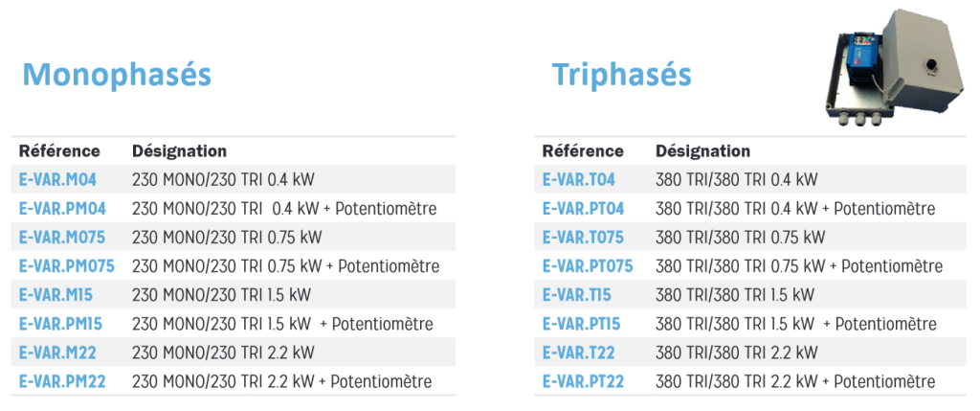Open the E-VAR.PM075 product reference
The image size is (980, 411).
(x=67, y=266)
